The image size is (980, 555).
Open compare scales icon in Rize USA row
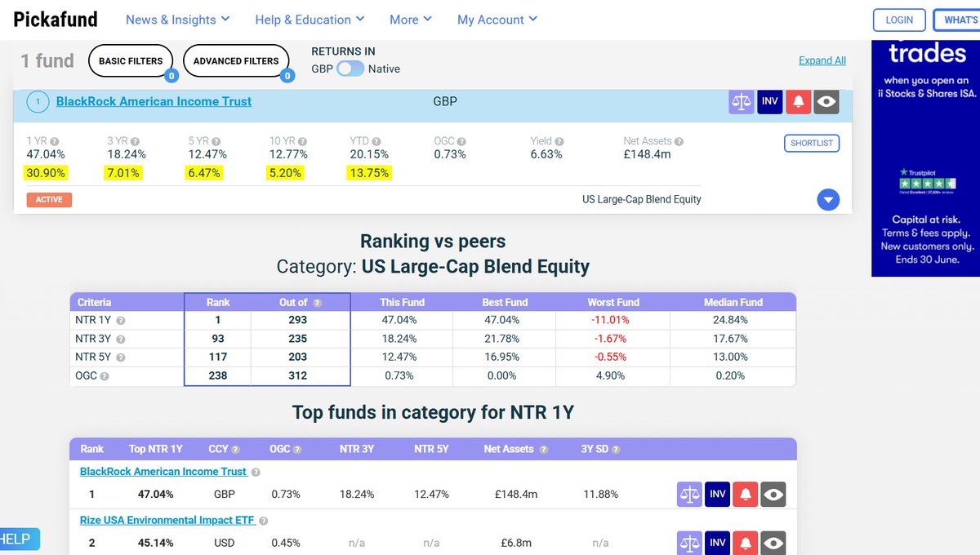click(x=689, y=543)
